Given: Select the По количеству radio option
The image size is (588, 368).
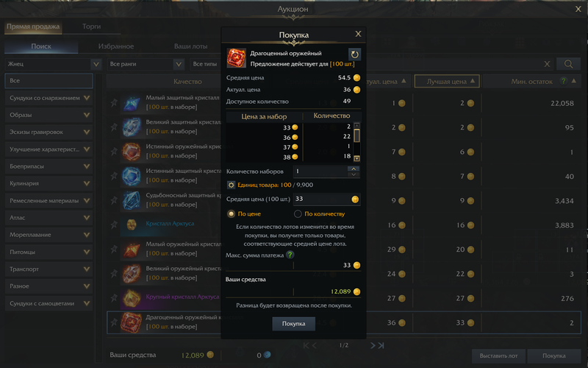Looking at the screenshot, I should tap(298, 213).
